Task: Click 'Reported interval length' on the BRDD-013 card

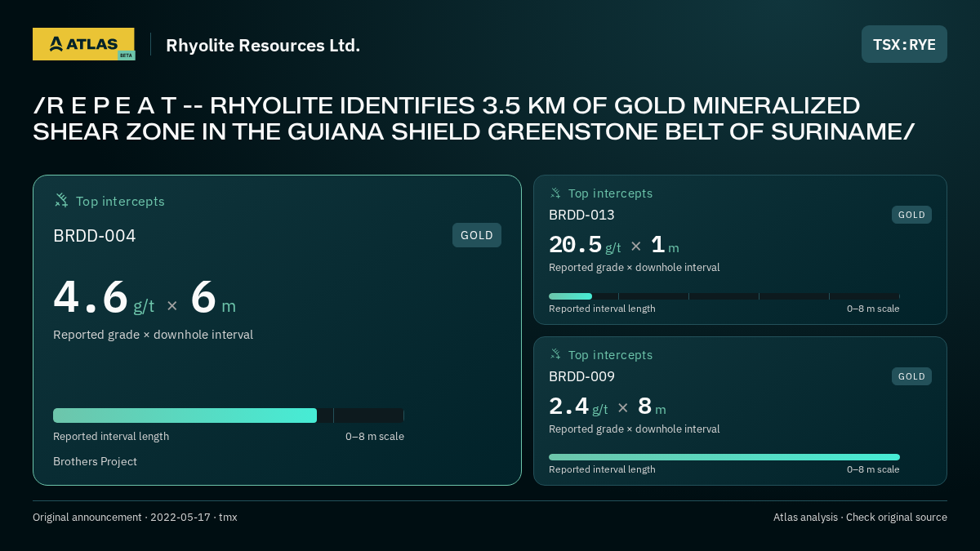Action: 602,309
